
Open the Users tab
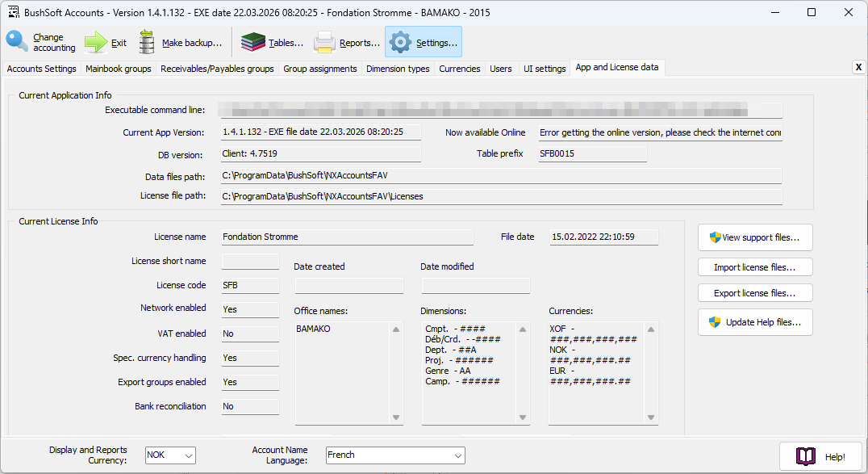500,68
